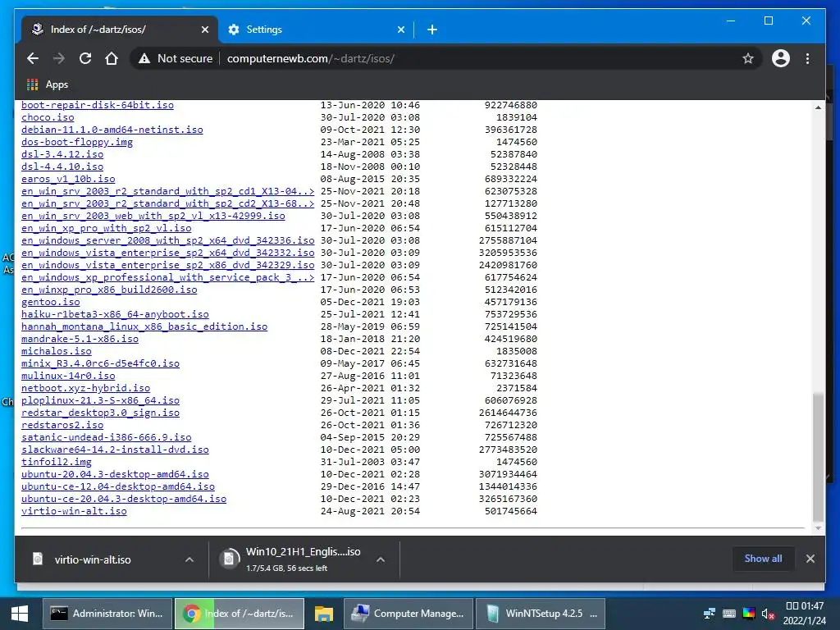
Task: Close the downloads bar
Action: (x=810, y=559)
